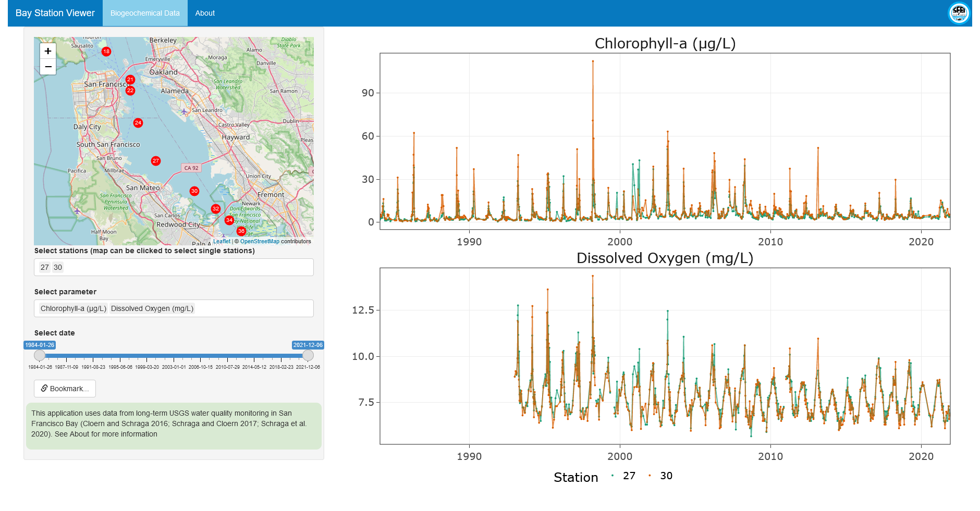Choose station 32 marker on map
Image resolution: width=980 pixels, height=511 pixels.
tap(216, 209)
